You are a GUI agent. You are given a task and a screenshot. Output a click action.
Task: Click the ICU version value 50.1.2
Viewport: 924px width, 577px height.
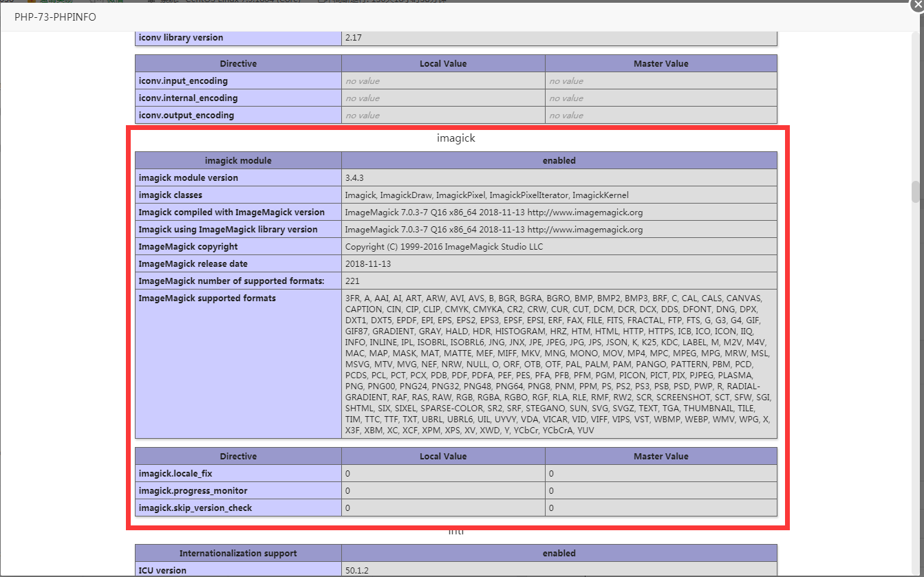pos(362,570)
